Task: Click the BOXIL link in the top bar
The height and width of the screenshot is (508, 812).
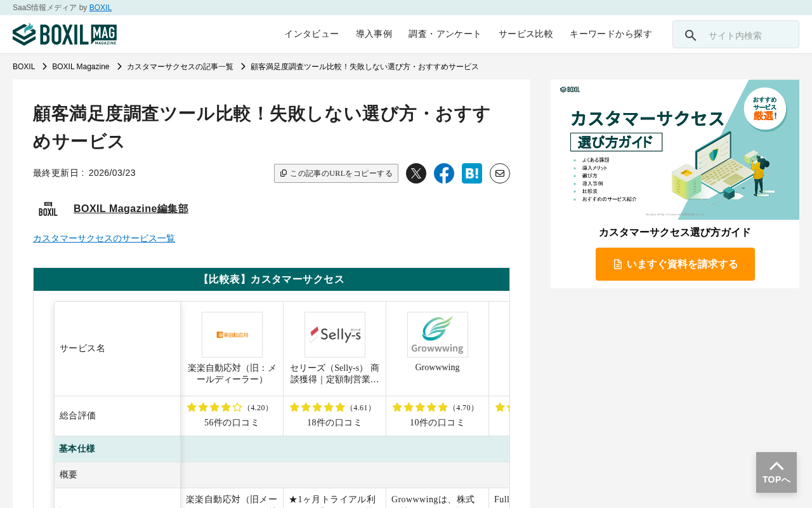Action: (x=100, y=8)
